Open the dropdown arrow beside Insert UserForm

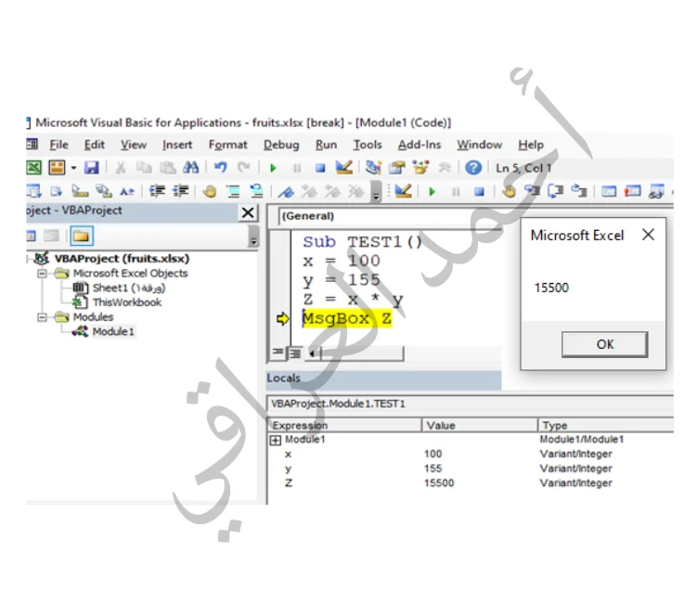point(74,168)
